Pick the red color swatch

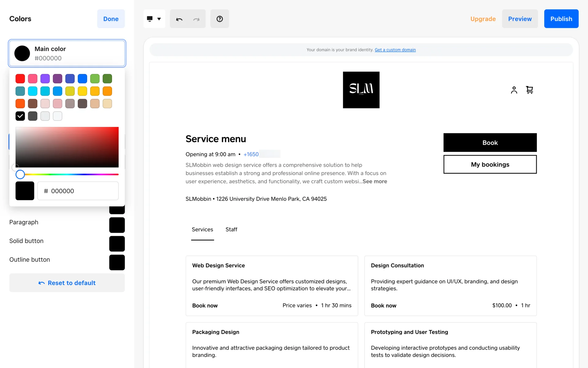click(20, 79)
